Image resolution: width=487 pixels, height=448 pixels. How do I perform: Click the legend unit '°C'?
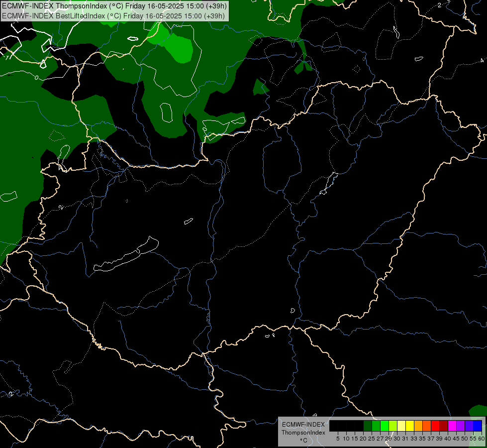(x=303, y=440)
